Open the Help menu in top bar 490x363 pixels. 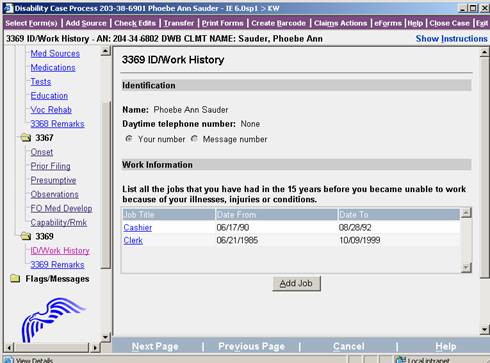pyautogui.click(x=415, y=23)
